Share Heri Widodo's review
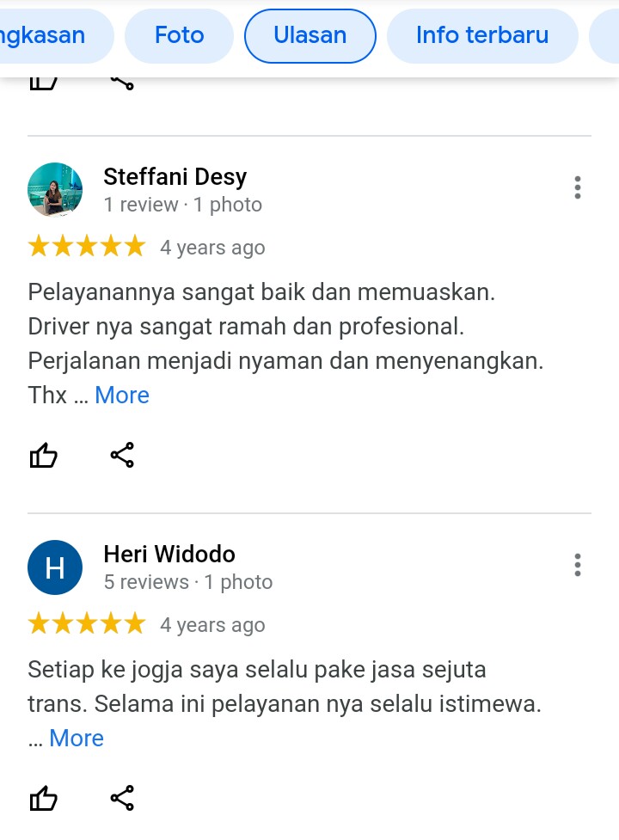 point(122,798)
